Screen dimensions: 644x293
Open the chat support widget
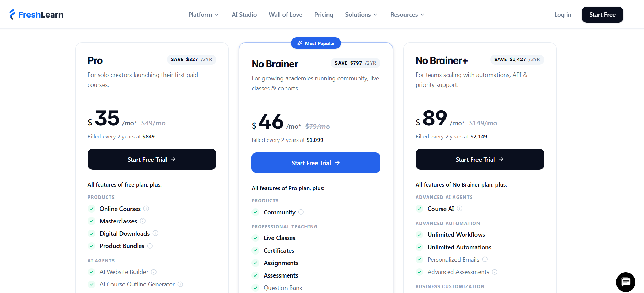[x=625, y=282]
